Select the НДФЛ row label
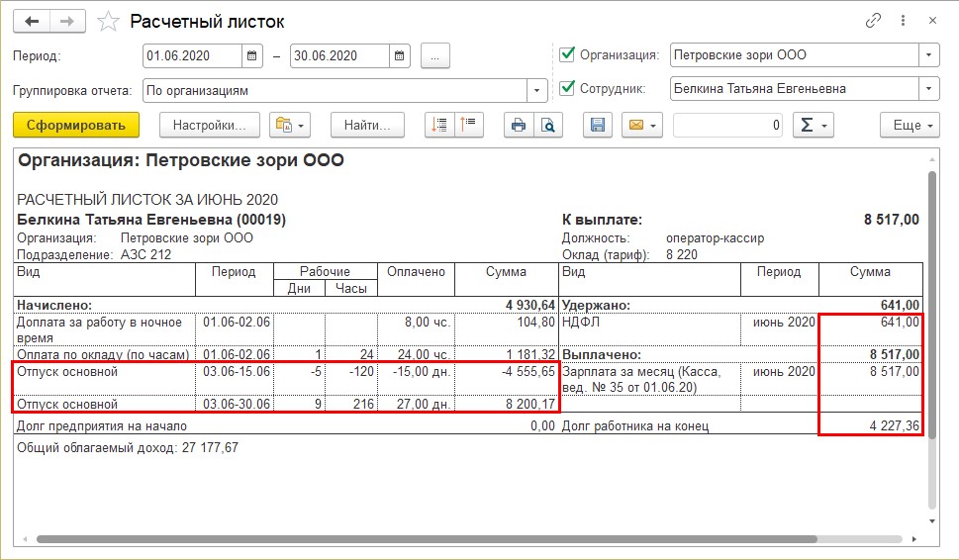The image size is (959, 560). pos(580,322)
